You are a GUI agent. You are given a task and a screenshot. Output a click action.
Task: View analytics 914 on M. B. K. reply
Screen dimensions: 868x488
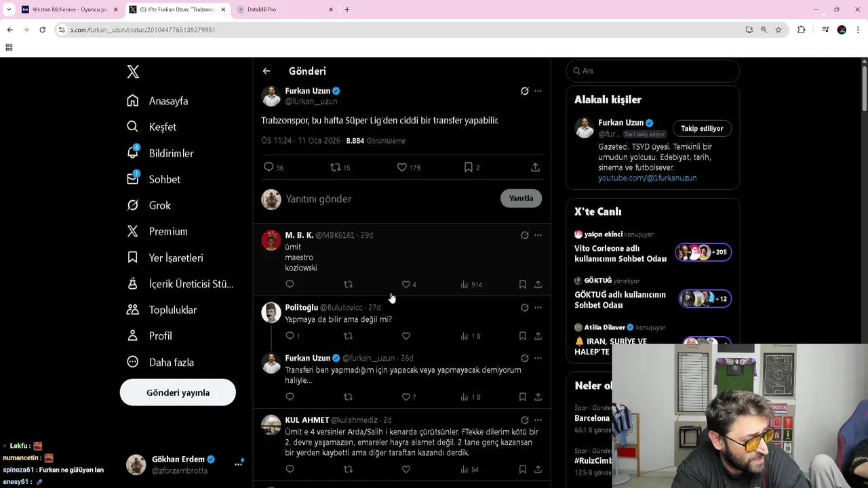(471, 285)
